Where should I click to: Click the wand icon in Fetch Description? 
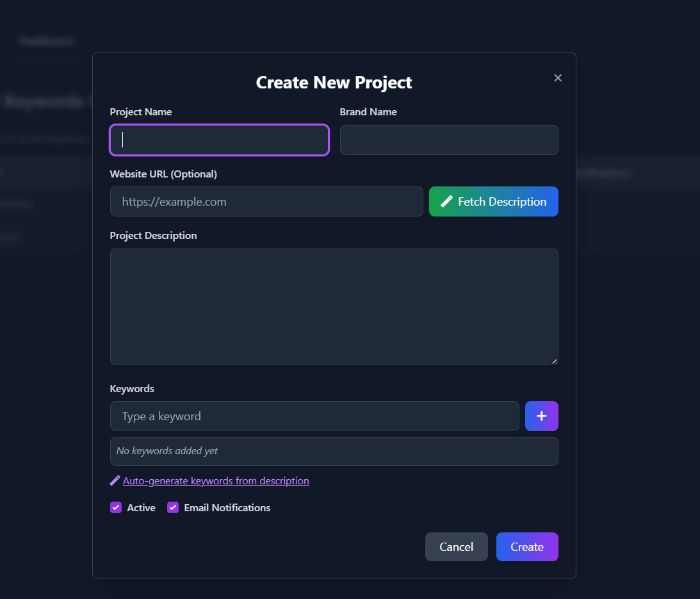click(x=447, y=202)
